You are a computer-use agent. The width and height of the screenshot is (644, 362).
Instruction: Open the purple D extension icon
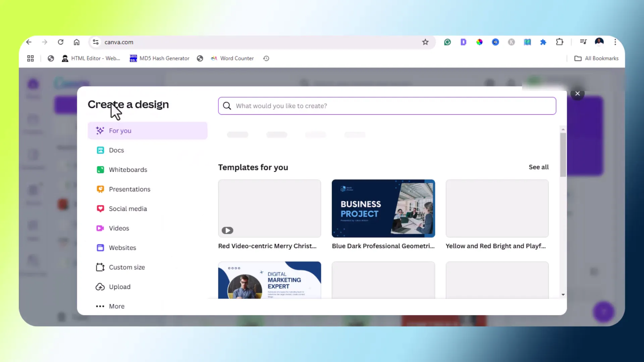click(464, 42)
